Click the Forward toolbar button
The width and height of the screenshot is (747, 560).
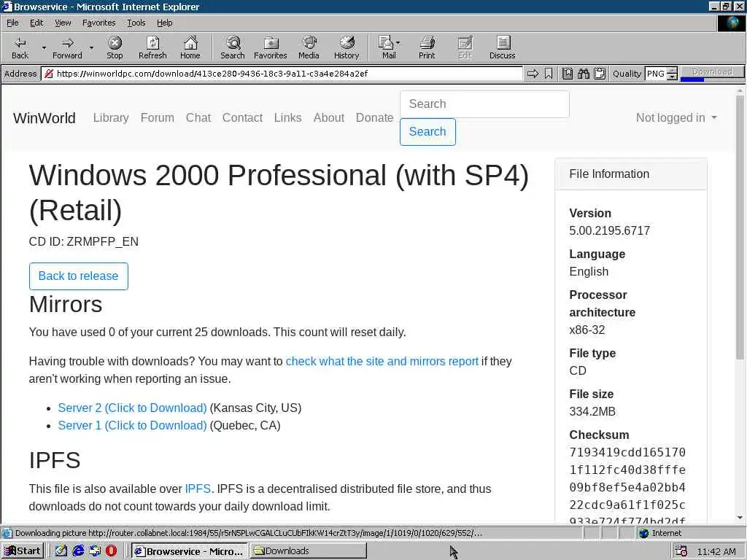pyautogui.click(x=67, y=47)
